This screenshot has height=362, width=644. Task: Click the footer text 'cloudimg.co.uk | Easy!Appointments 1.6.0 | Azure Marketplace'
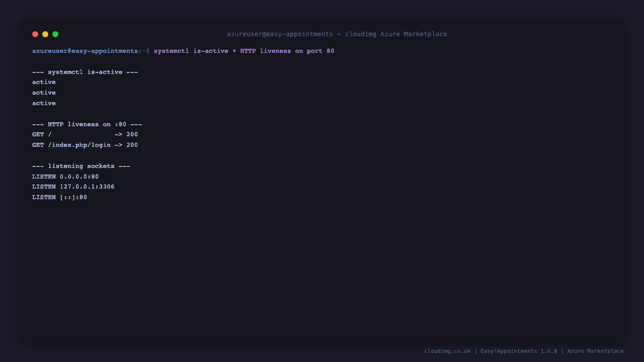click(x=524, y=351)
